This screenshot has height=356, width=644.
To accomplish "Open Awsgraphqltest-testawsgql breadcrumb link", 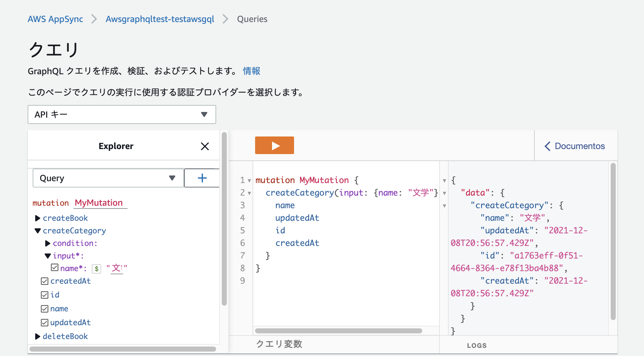I will click(x=160, y=19).
